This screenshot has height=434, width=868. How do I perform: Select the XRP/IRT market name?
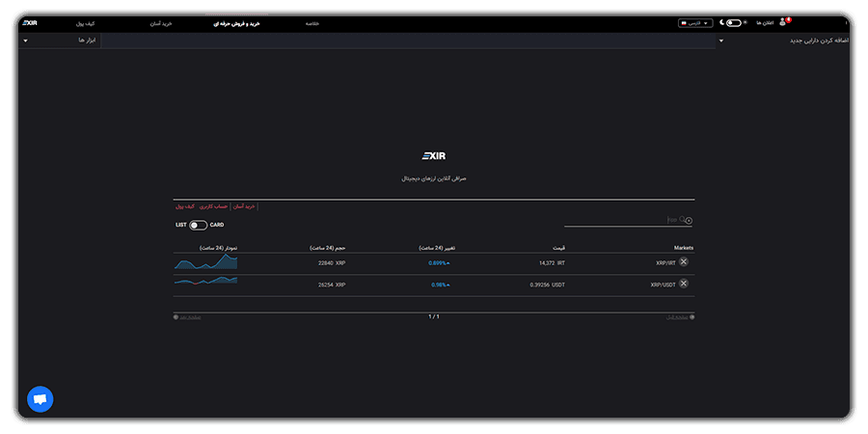click(x=665, y=263)
